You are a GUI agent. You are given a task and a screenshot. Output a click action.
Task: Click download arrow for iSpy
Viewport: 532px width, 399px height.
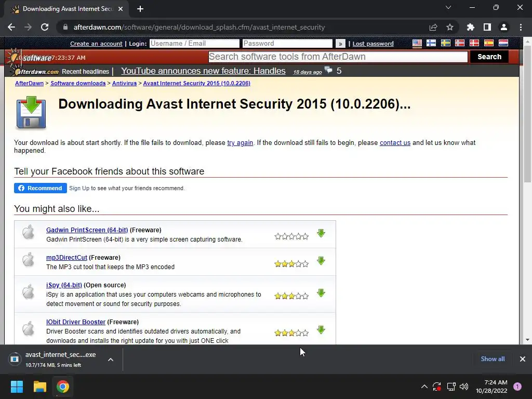[321, 293]
